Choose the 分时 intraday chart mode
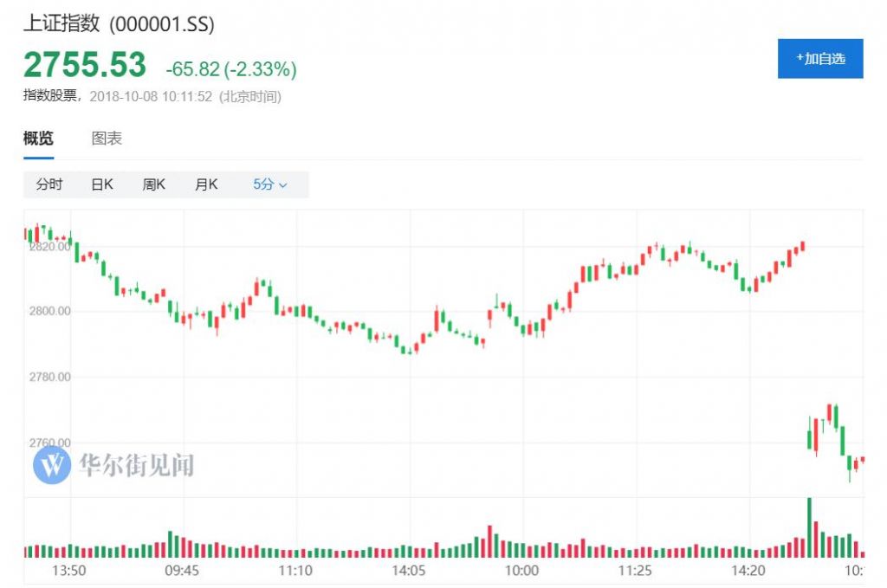 pyautogui.click(x=49, y=184)
